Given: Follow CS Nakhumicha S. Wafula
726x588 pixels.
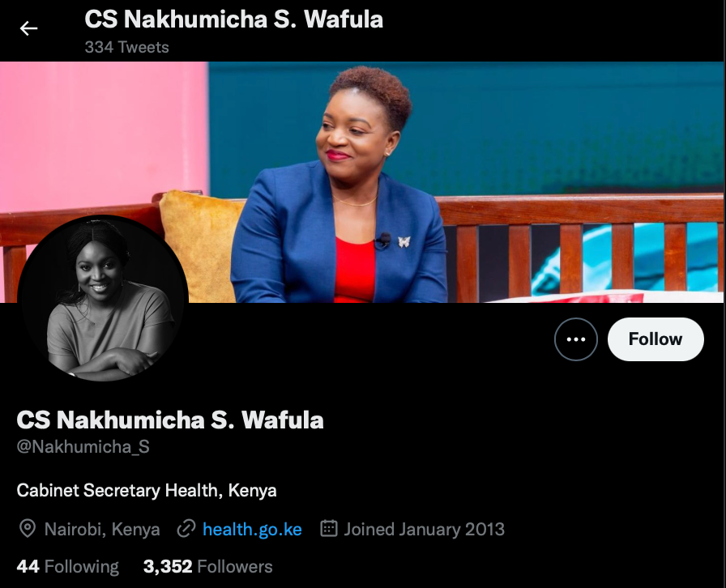Looking at the screenshot, I should pos(656,339).
